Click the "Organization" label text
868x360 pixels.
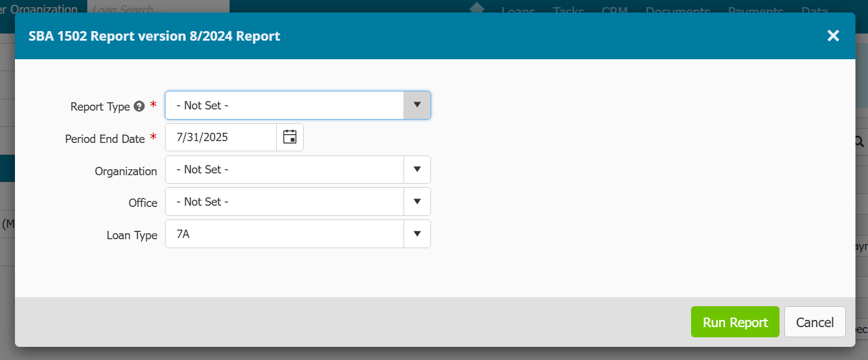[x=126, y=171]
